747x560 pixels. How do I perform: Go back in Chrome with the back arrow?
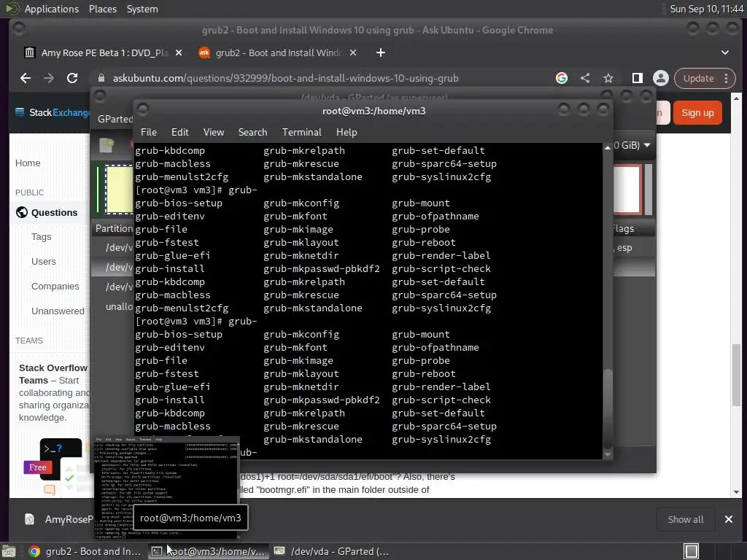tap(26, 78)
